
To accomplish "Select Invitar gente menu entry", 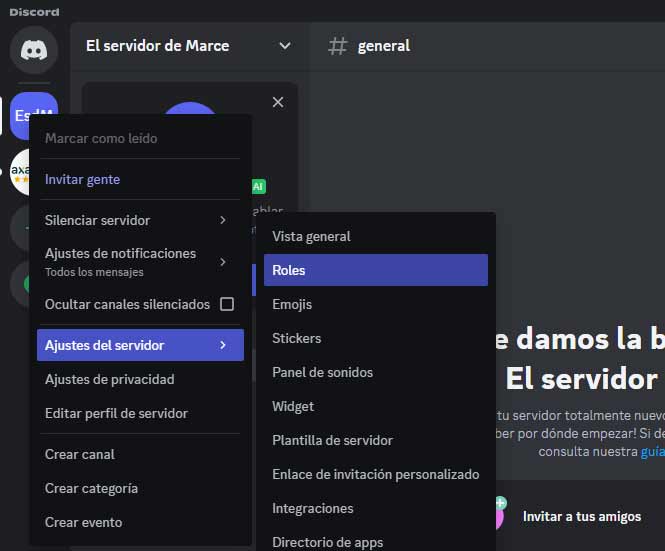I will [140, 179].
